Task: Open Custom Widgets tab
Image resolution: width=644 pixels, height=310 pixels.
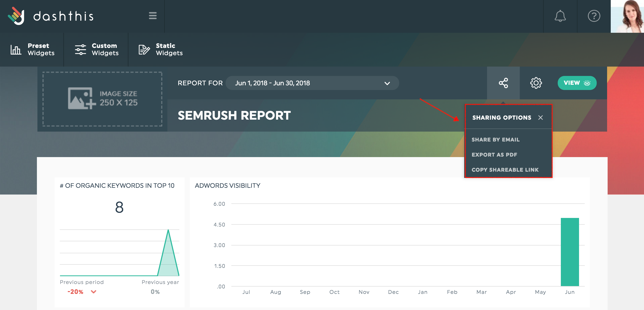Action: coord(96,49)
